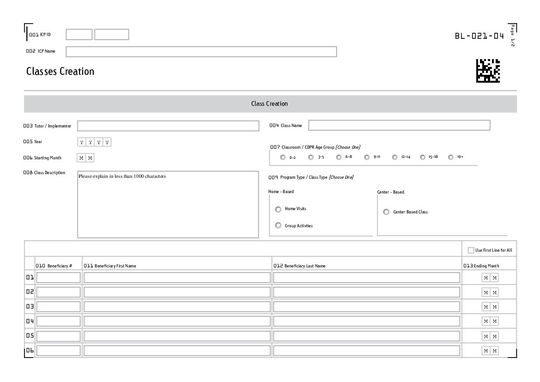Click the 013 Ending Month column header
This screenshot has height=382, width=540.
click(481, 266)
